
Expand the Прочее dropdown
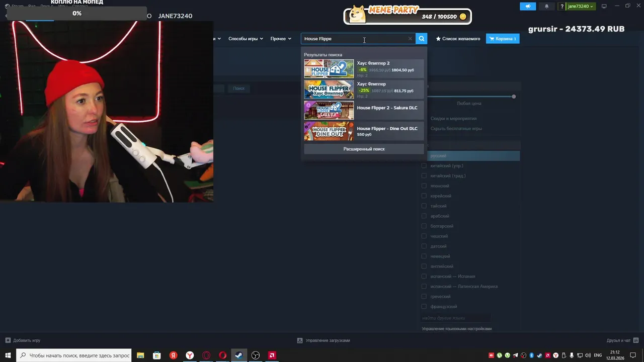coord(281,39)
